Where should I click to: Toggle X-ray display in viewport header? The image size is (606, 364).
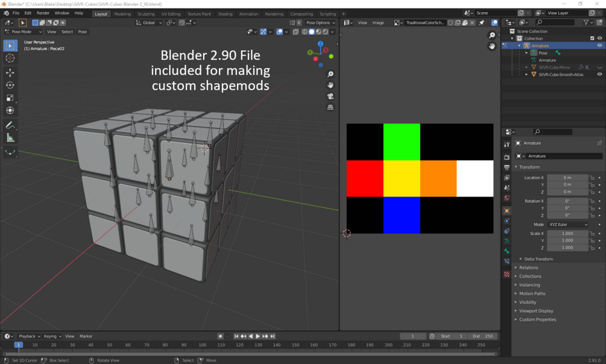point(295,32)
